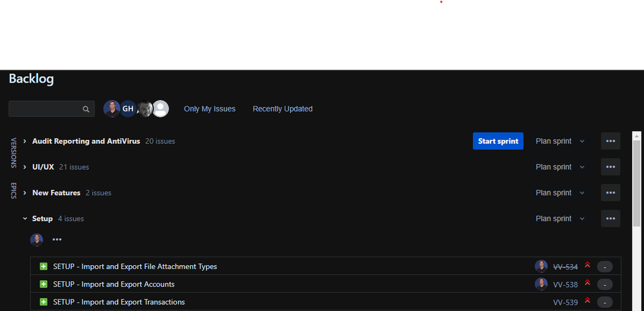Open more actions for UI/UX sprint
The width and height of the screenshot is (644, 311).
pyautogui.click(x=610, y=167)
